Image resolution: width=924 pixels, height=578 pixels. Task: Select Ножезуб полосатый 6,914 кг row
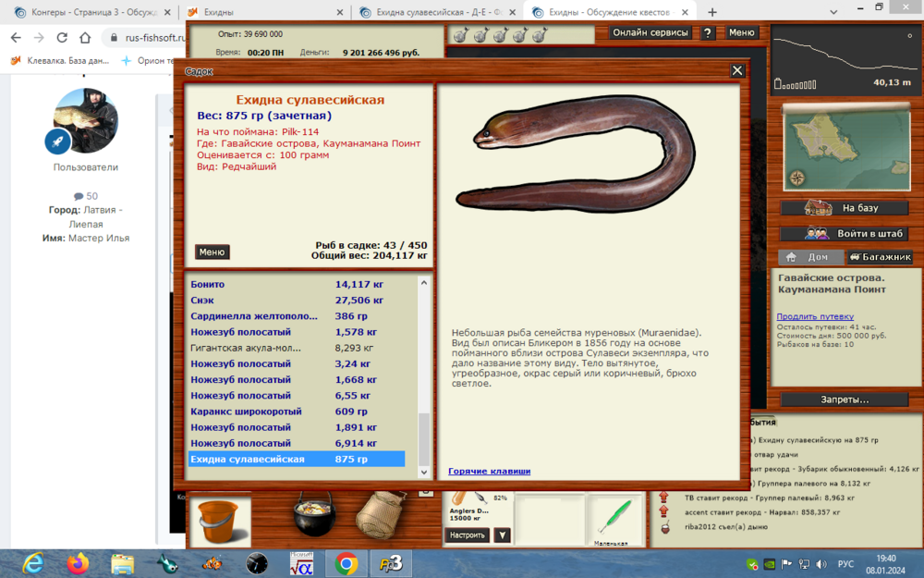tap(297, 444)
